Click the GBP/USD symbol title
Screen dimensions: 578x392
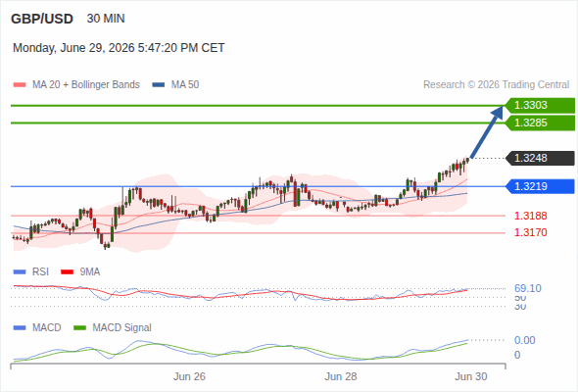[42, 19]
